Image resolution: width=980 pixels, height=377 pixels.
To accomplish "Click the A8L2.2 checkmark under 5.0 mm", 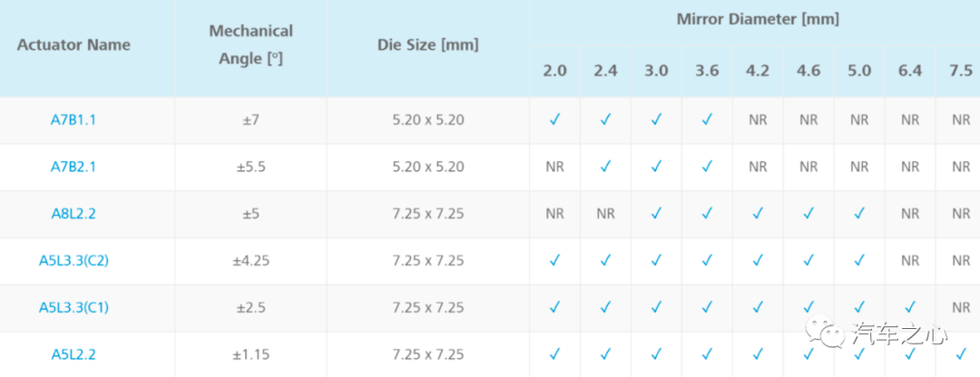I will [x=859, y=214].
